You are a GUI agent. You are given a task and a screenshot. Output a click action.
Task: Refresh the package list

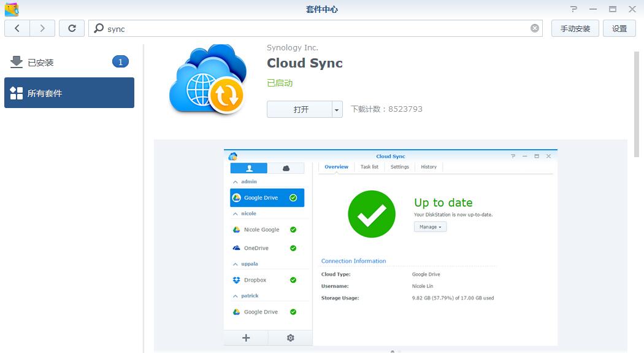72,28
